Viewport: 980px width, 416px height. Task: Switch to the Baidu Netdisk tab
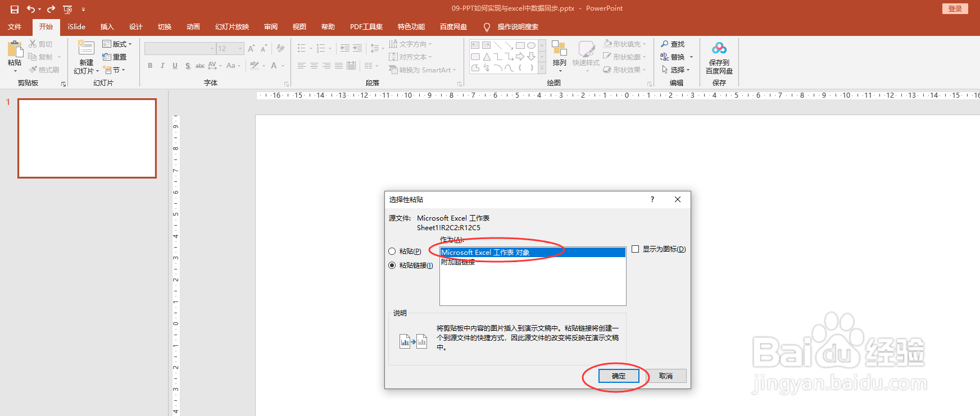(x=453, y=27)
